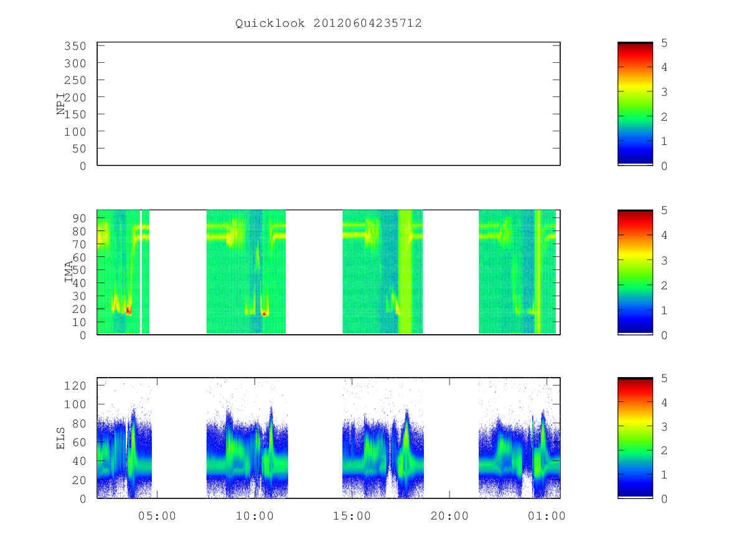Select the ELS y-axis label
Image resolution: width=747 pixels, height=560 pixels.
[61, 439]
